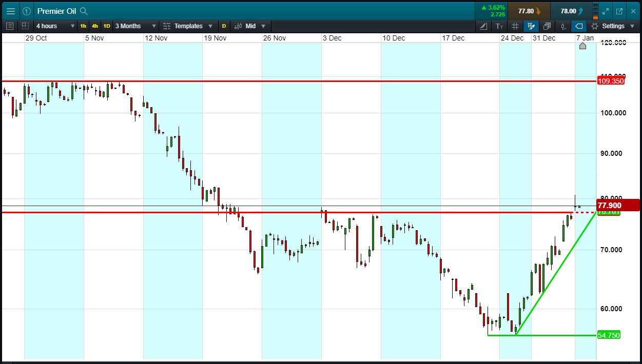
Task: Click the Templates sliders icon
Action: pyautogui.click(x=167, y=26)
